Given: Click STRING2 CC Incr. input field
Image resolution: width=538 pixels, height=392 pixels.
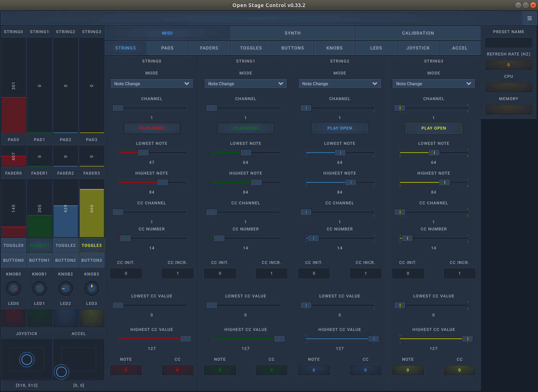Looking at the screenshot, I should [x=366, y=273].
